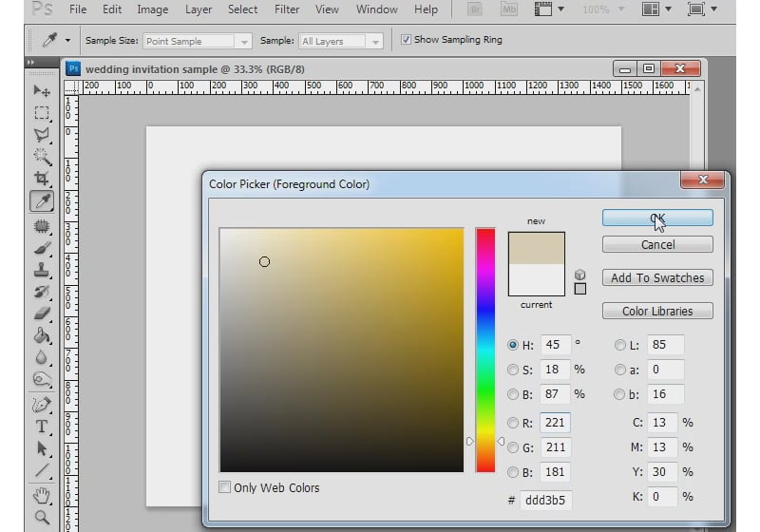Viewport: 760px width, 532px height.
Task: Select the Eyedropper tool in toolbox
Action: tap(42, 200)
